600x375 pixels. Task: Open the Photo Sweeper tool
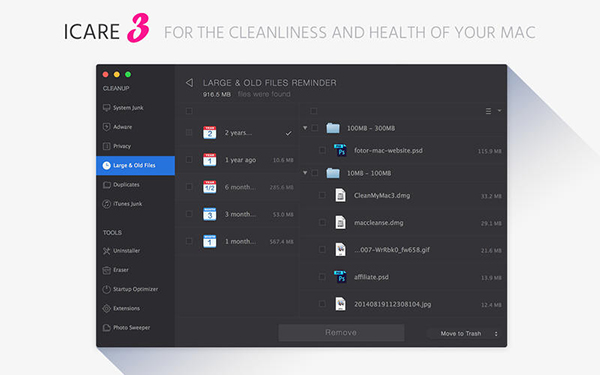[126, 328]
